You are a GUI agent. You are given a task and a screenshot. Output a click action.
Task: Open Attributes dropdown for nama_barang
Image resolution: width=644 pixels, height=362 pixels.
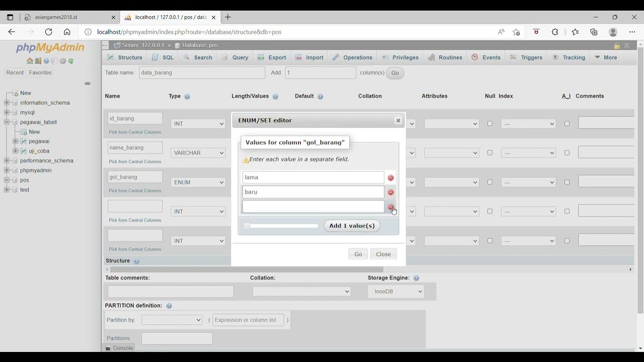(451, 153)
